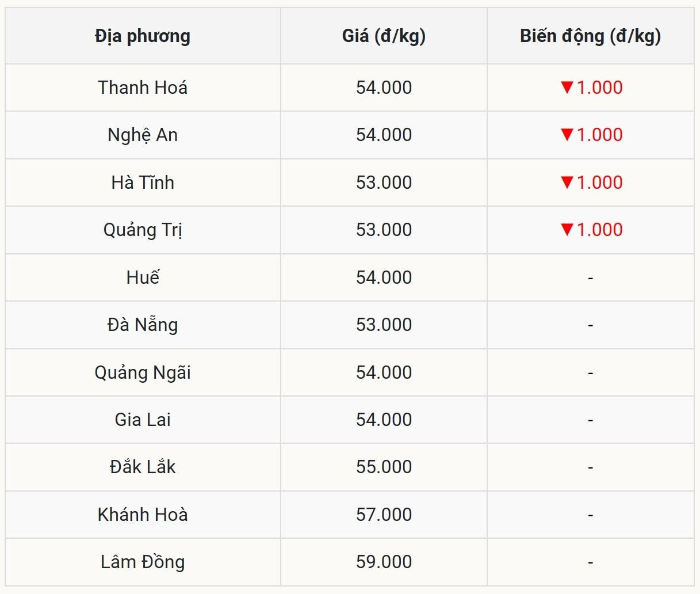Screen dimensions: 700x594
Task: Click the Biến động (đ/kg) column header
Action: tap(590, 36)
